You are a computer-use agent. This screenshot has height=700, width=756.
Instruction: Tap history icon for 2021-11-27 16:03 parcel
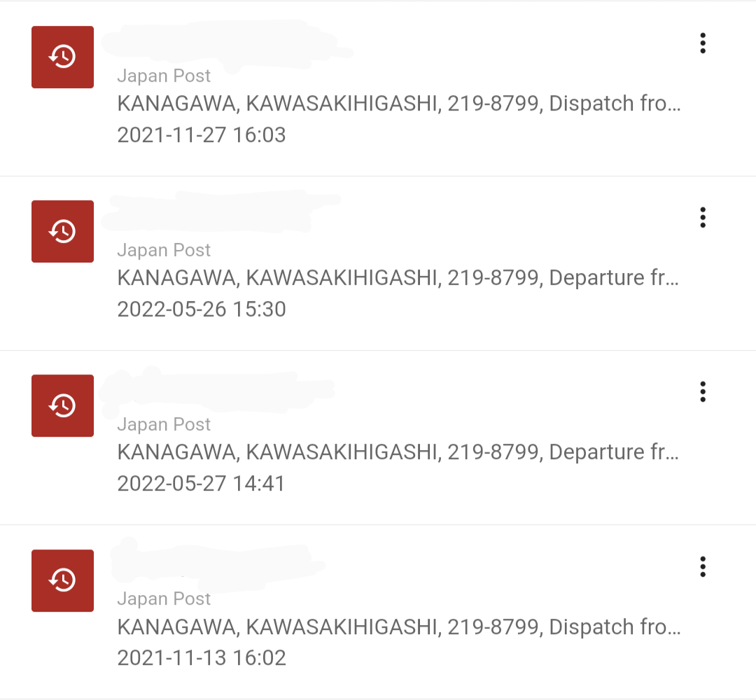(x=63, y=57)
